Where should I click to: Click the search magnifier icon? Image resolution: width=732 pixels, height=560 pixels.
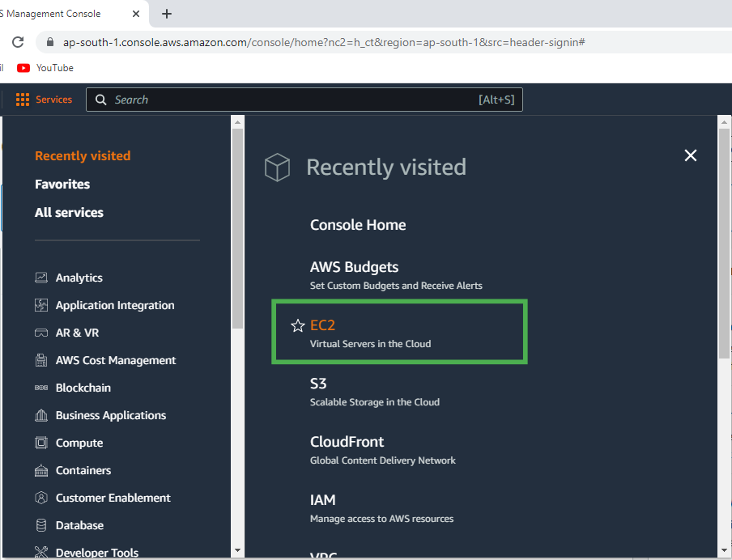coord(101,100)
